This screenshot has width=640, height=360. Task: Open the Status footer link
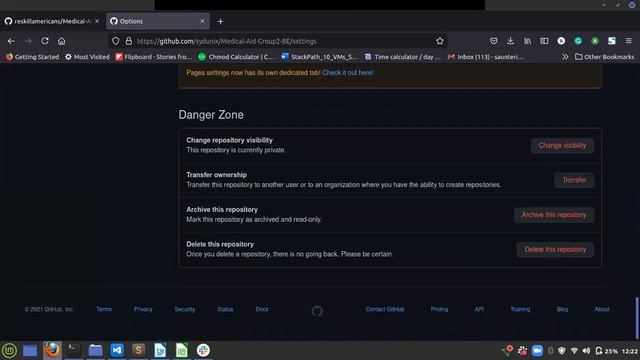point(225,309)
